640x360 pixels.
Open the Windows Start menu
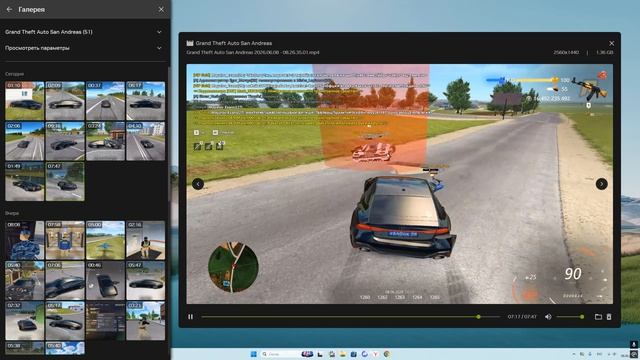tap(253, 354)
